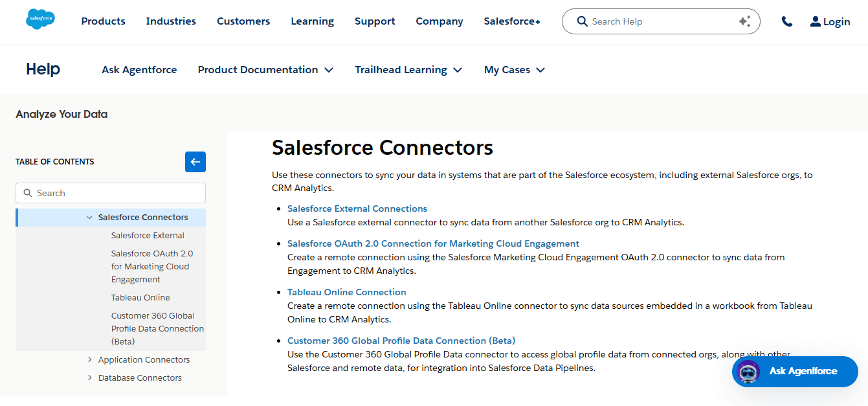Select Application Connectors in contents tree

[144, 360]
